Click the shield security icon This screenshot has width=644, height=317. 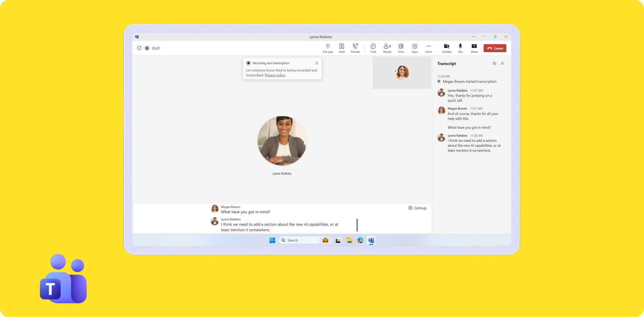[139, 48]
